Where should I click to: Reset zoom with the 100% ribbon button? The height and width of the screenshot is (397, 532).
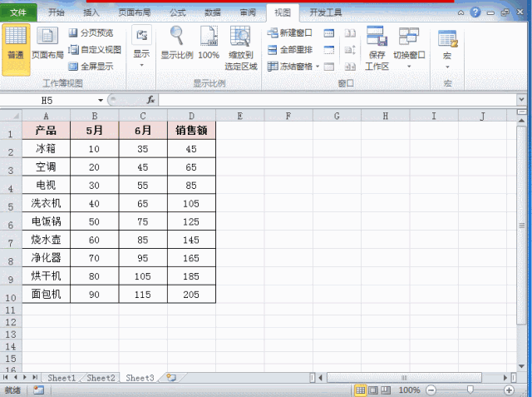[209, 43]
